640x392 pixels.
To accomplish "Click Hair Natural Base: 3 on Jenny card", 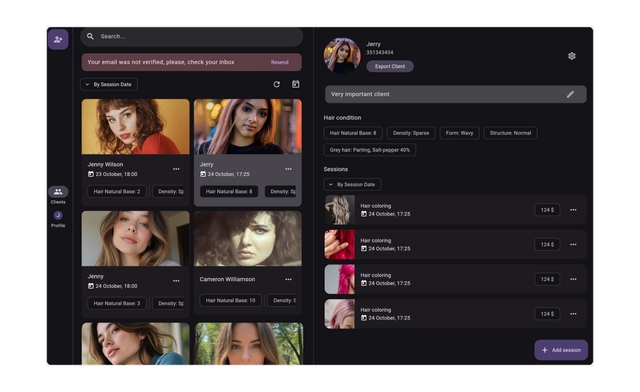I will [x=117, y=303].
